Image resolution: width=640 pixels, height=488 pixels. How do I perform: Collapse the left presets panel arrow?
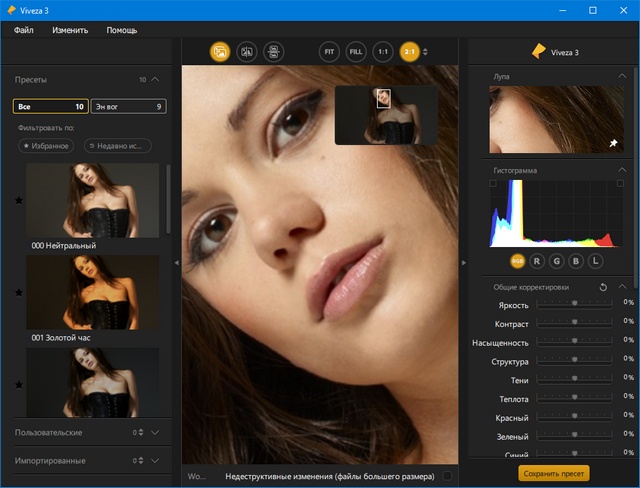point(177,262)
